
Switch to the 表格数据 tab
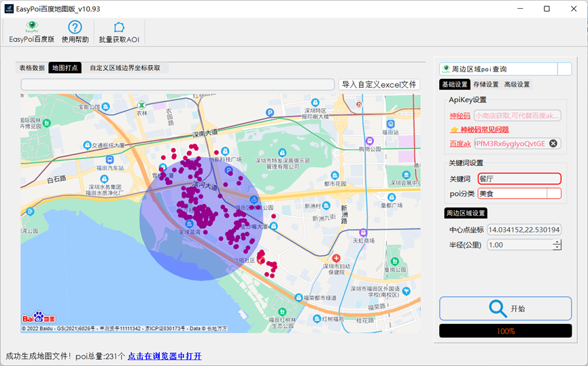pyautogui.click(x=32, y=68)
